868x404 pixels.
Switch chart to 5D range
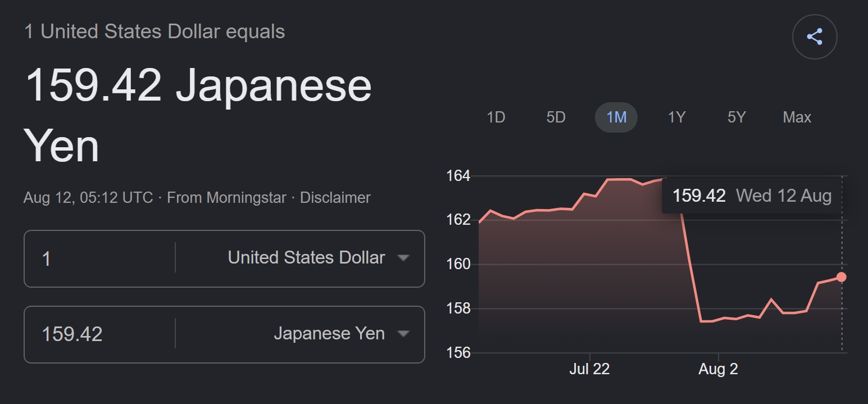556,117
